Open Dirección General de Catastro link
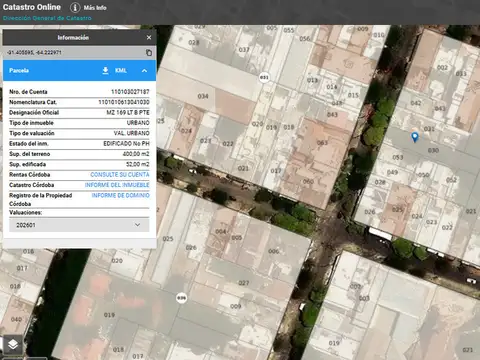480x360 pixels. [47, 18]
